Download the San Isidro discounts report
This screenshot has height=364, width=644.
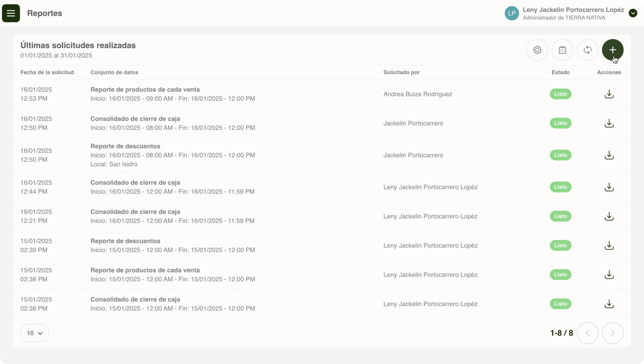(x=609, y=155)
